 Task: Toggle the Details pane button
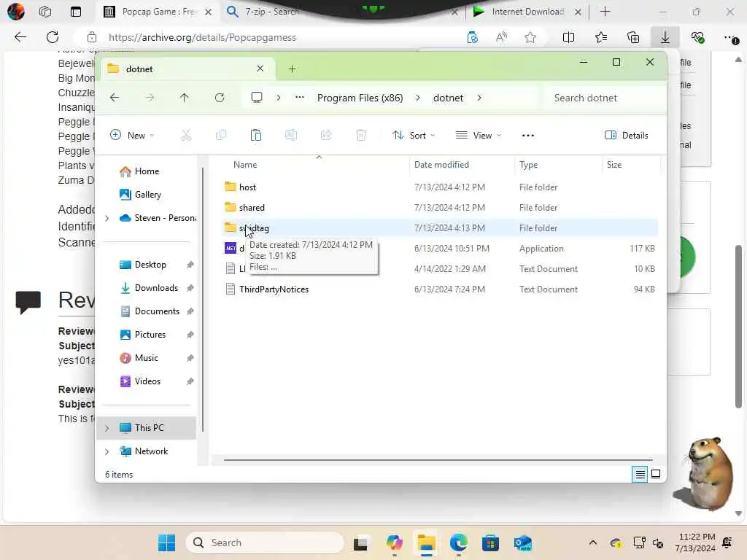[627, 135]
